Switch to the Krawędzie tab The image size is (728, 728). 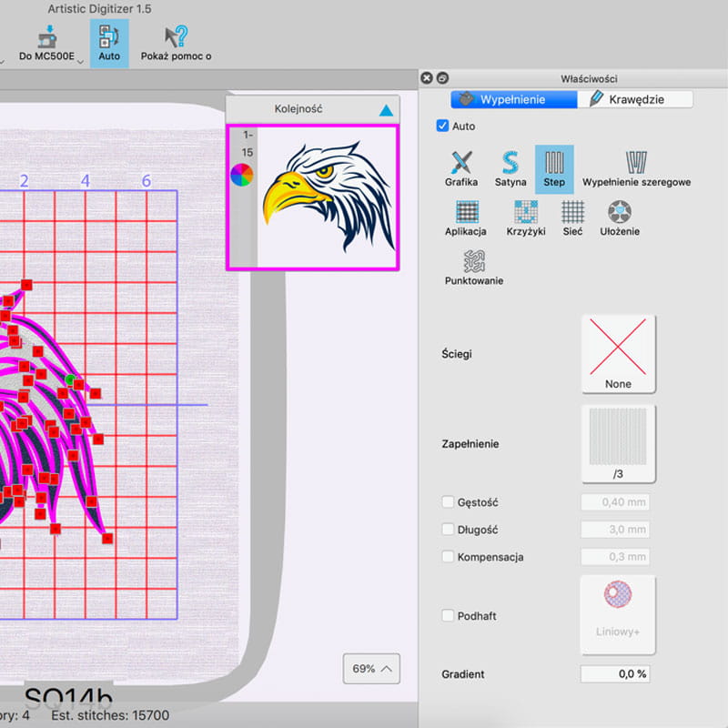coord(635,99)
